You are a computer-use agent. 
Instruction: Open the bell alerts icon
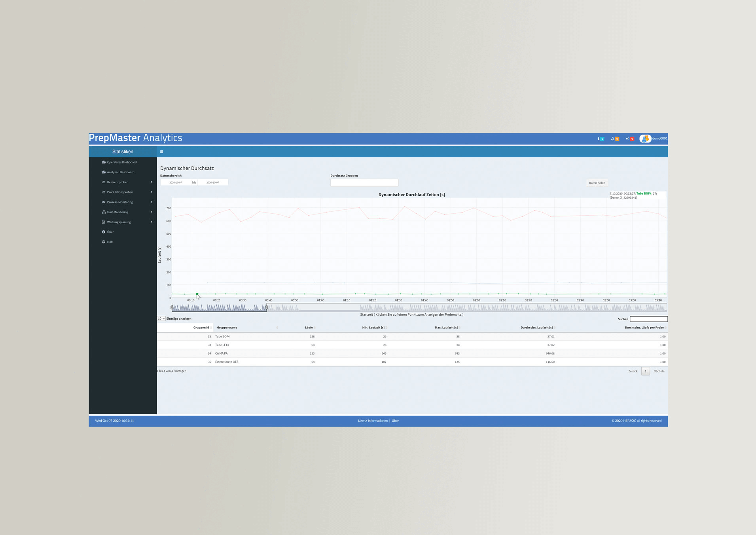tap(615, 139)
